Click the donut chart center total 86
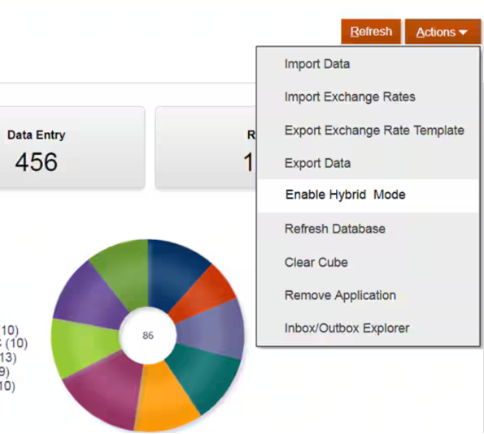This screenshot has height=434, width=484. click(148, 335)
